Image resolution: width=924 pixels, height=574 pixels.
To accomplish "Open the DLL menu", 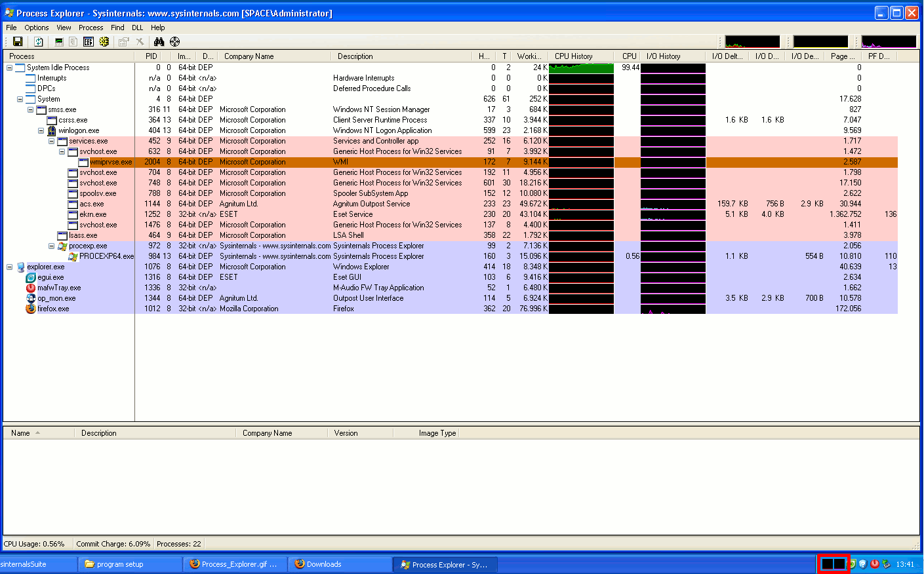I will coord(137,28).
